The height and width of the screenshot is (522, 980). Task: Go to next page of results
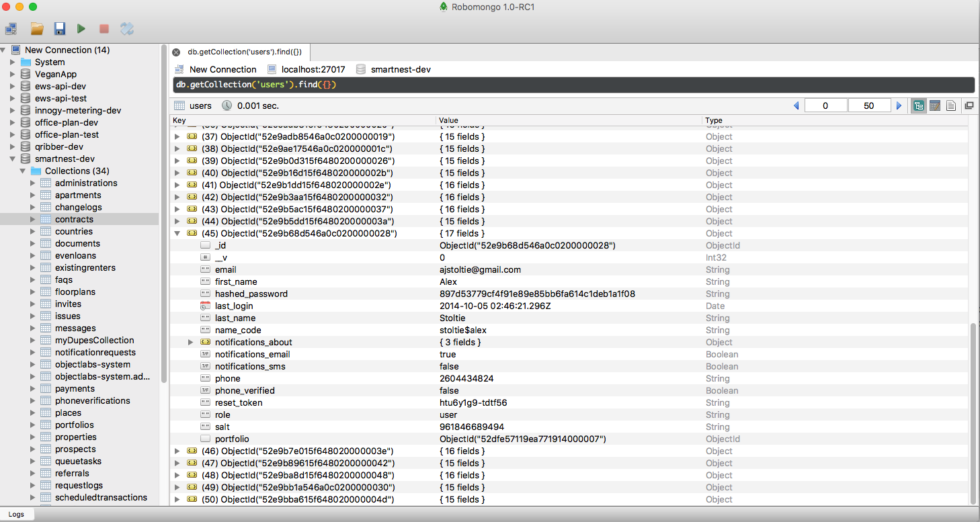(899, 105)
